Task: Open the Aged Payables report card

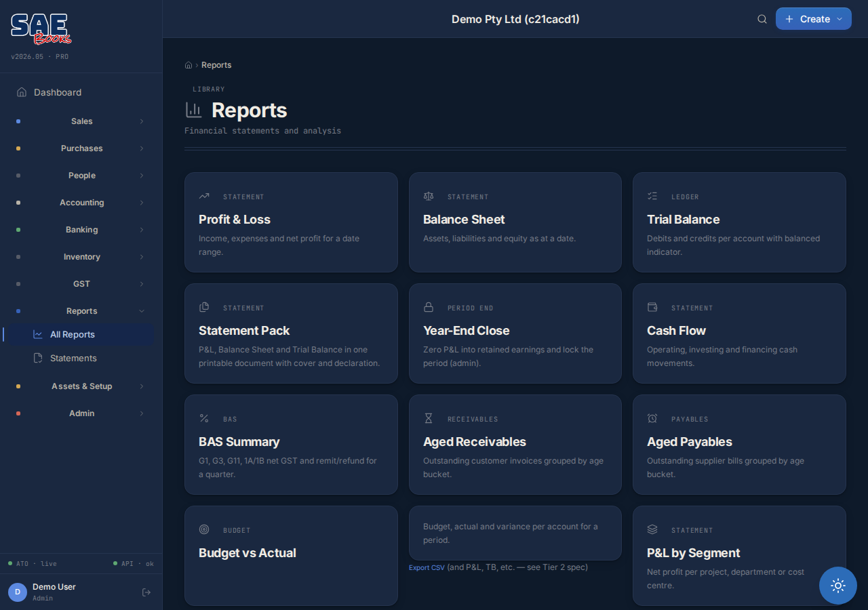Action: coord(739,445)
